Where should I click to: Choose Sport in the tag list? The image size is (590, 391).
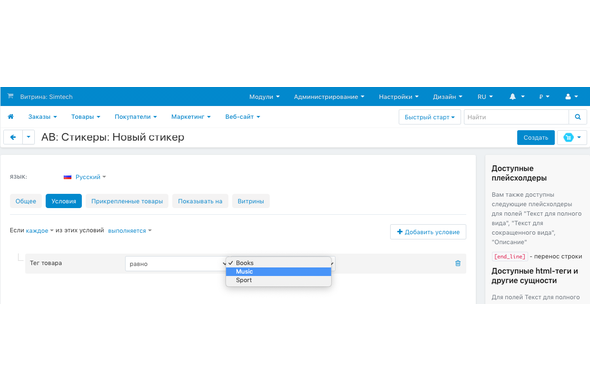[278, 280]
